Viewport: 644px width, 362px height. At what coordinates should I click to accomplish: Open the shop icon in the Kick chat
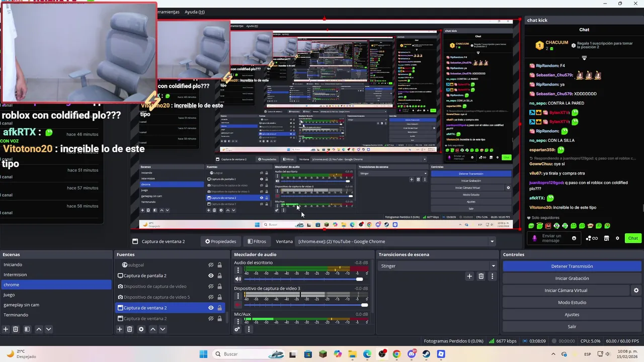(x=607, y=238)
